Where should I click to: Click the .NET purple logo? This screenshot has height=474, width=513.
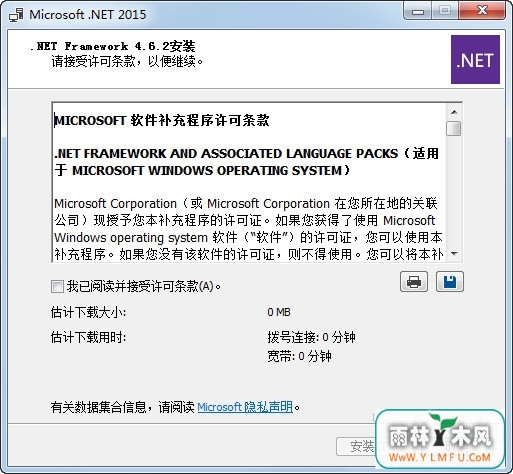475,59
